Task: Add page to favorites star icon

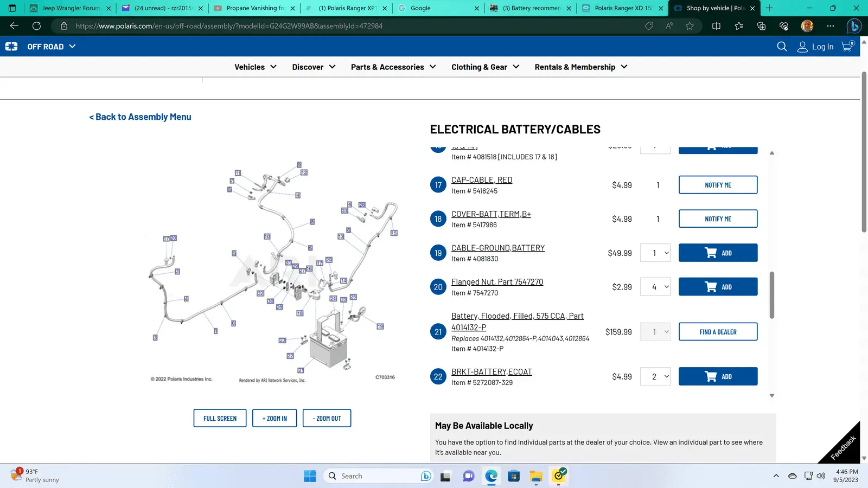Action: coord(690,26)
